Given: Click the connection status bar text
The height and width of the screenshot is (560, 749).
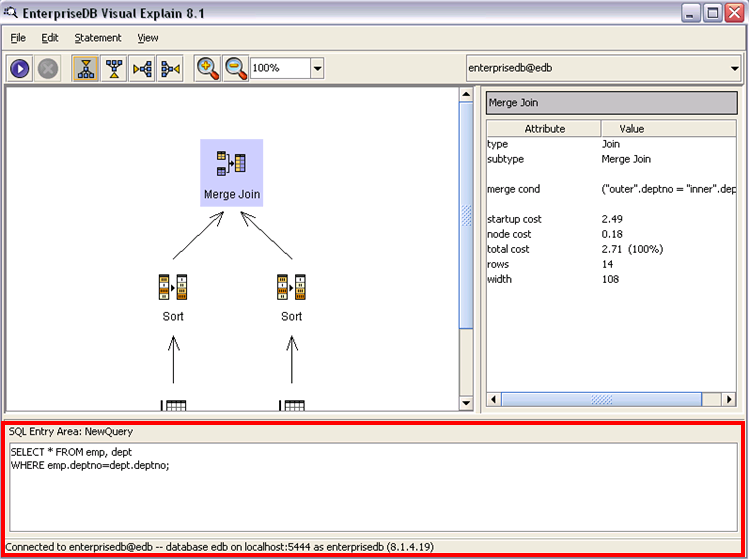Looking at the screenshot, I should [x=219, y=547].
